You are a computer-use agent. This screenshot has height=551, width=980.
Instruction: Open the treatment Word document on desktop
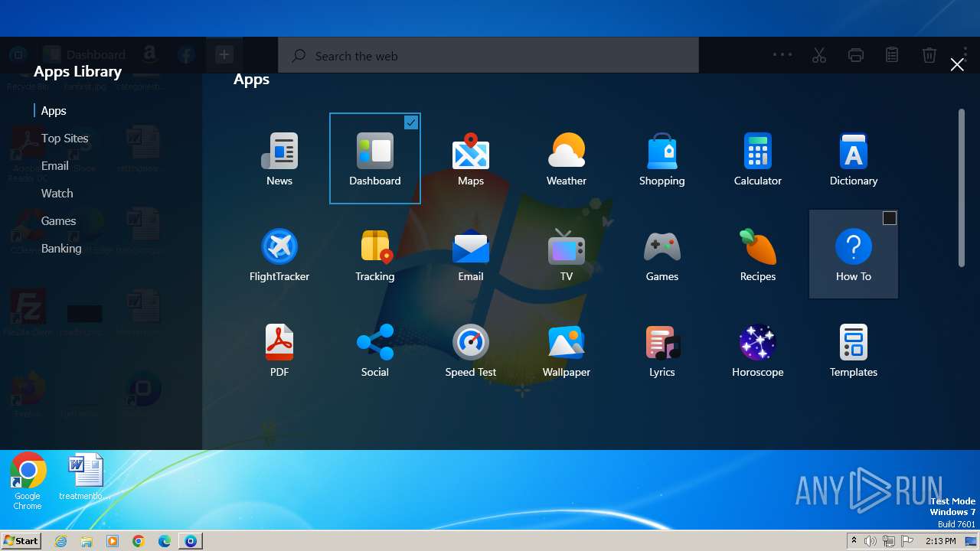pos(85,478)
